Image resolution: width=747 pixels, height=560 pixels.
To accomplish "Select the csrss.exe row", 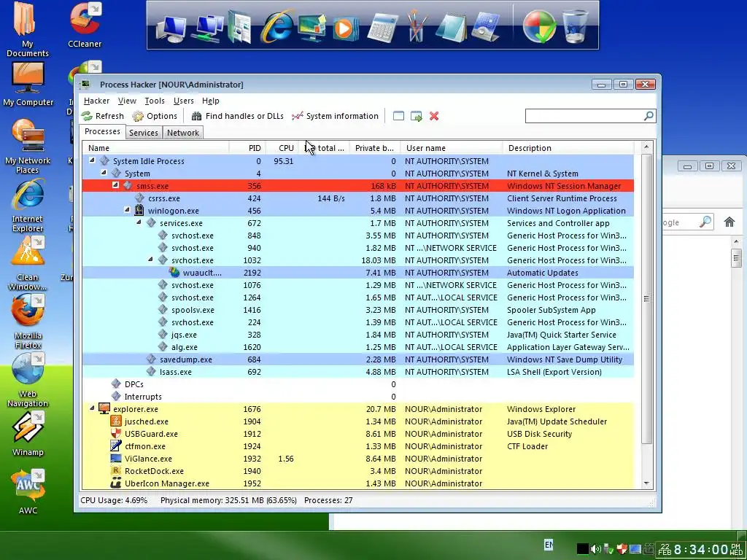I will coord(357,198).
